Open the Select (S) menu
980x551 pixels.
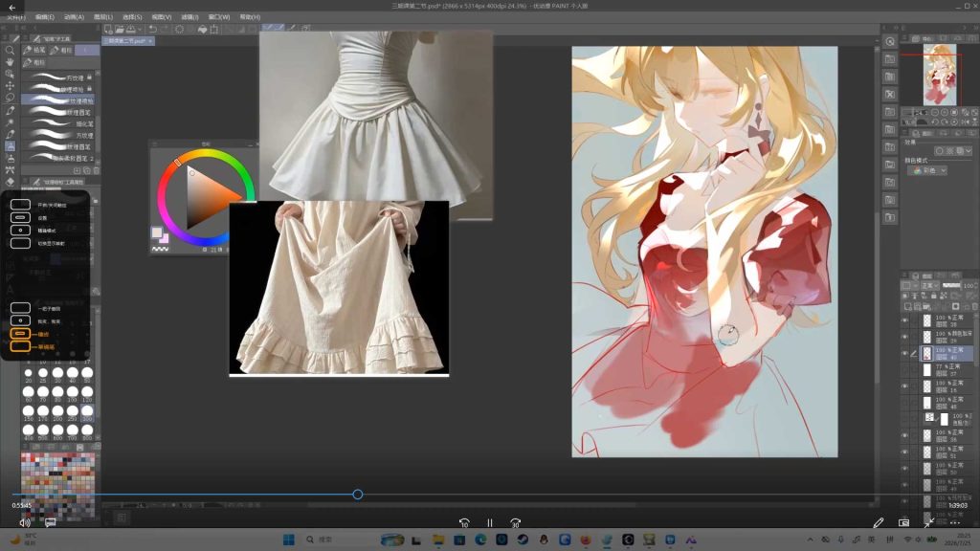(x=132, y=17)
